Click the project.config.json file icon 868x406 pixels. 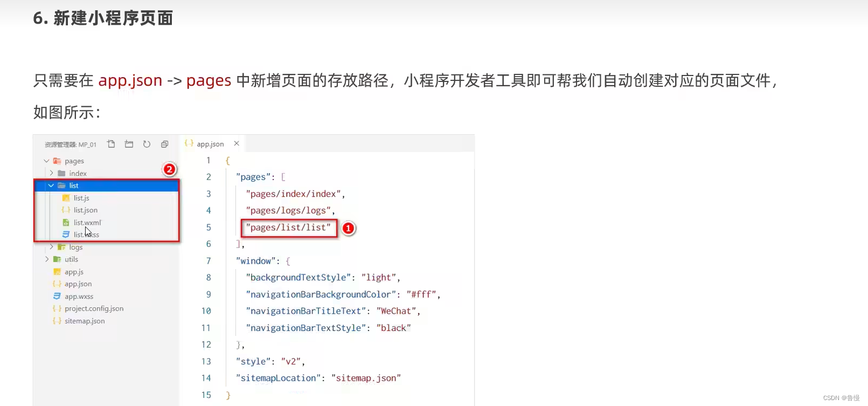click(57, 308)
